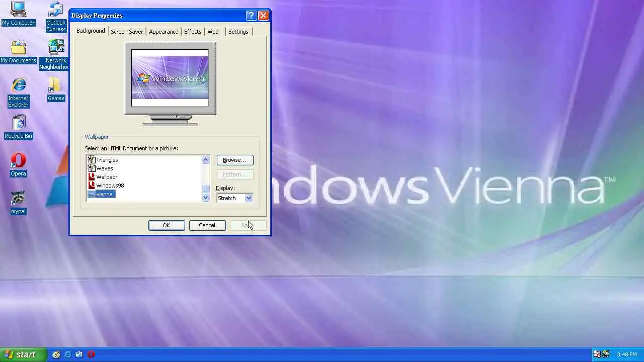
Task: Close the Display Properties dialog
Action: [263, 16]
